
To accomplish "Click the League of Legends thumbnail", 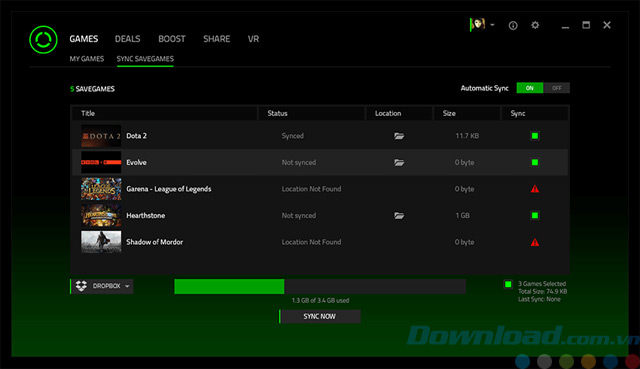I will pos(101,189).
